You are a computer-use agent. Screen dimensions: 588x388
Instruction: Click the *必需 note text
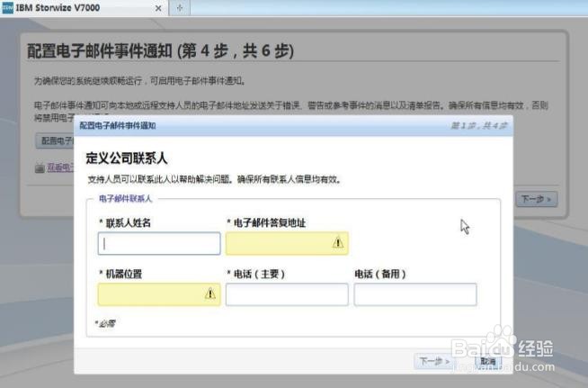point(104,323)
